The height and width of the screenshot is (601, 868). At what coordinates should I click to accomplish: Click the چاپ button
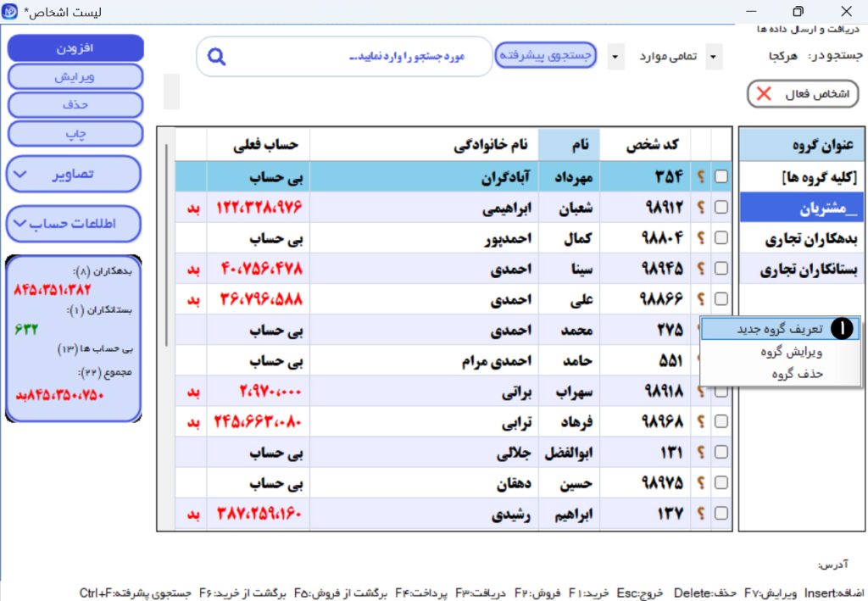tap(75, 134)
